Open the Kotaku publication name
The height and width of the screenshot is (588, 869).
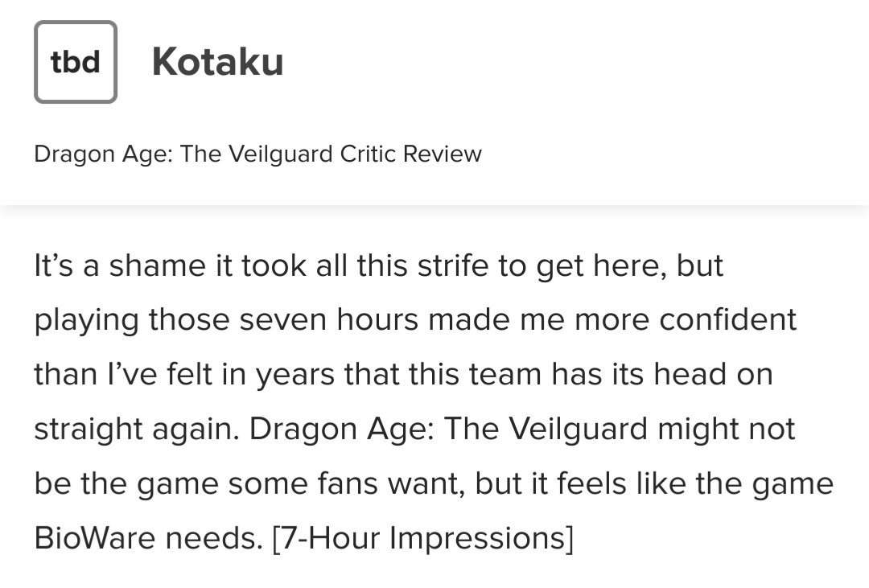(x=217, y=62)
